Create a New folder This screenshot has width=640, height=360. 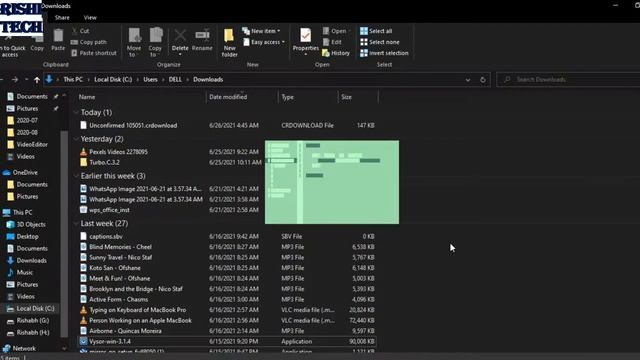229,42
